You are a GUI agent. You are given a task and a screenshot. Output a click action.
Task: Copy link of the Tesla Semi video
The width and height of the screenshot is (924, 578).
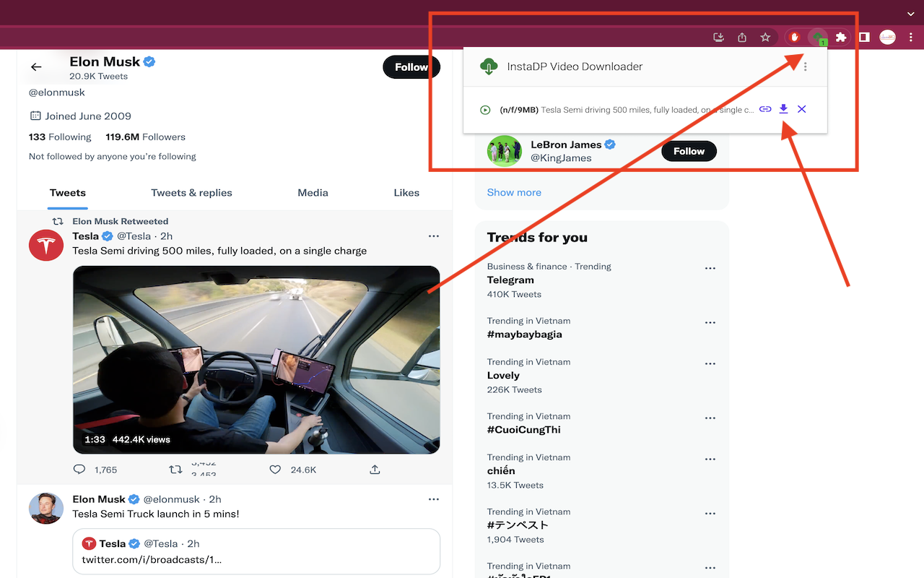tap(765, 109)
